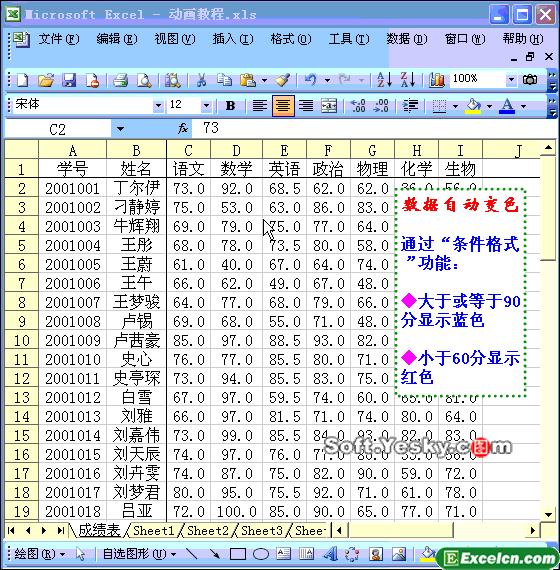Open borders dropdown arrow
The width and height of the screenshot is (560, 570).
(455, 106)
